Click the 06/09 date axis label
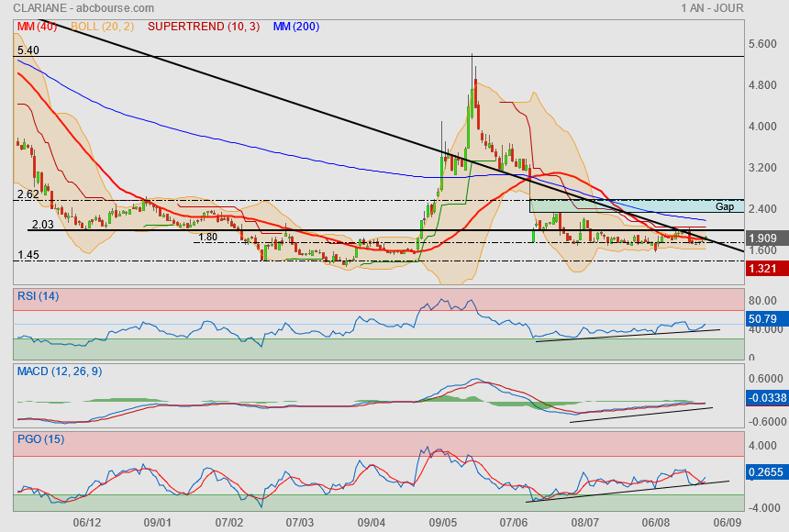Viewport: 789px width, 532px height. (728, 523)
